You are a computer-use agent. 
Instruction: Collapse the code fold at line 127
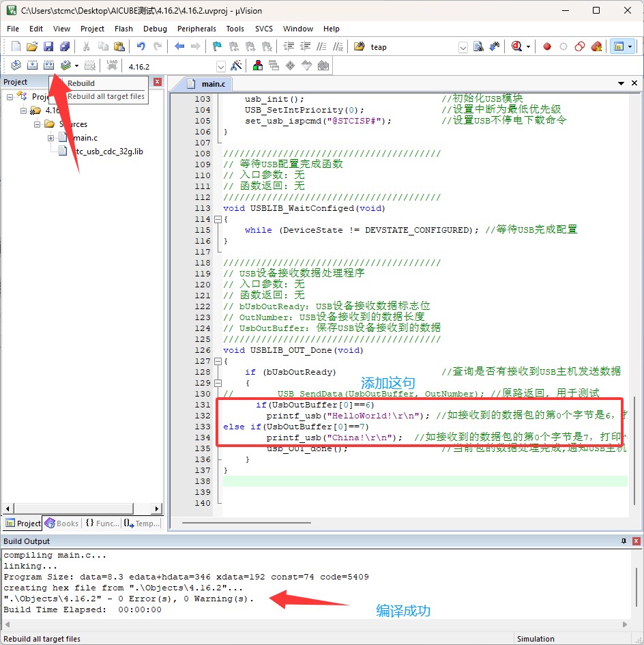click(x=218, y=361)
